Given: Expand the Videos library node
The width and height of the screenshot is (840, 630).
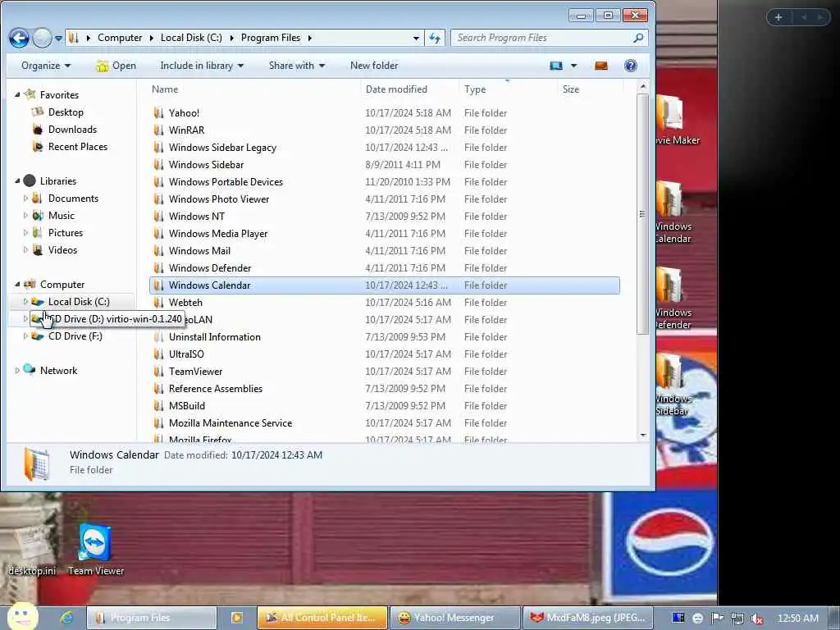Looking at the screenshot, I should coord(25,249).
